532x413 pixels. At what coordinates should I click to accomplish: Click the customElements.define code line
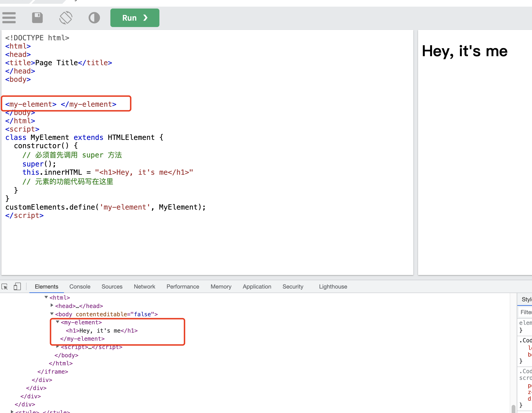[105, 207]
